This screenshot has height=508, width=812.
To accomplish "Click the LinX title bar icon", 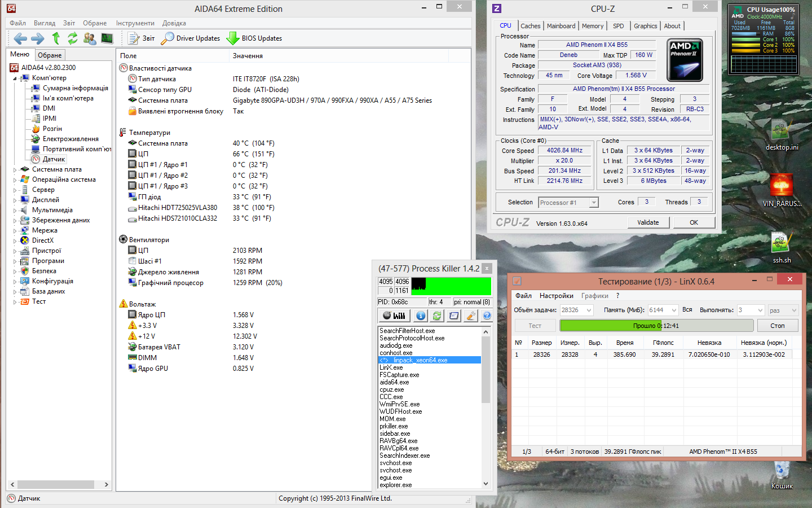I will 517,281.
